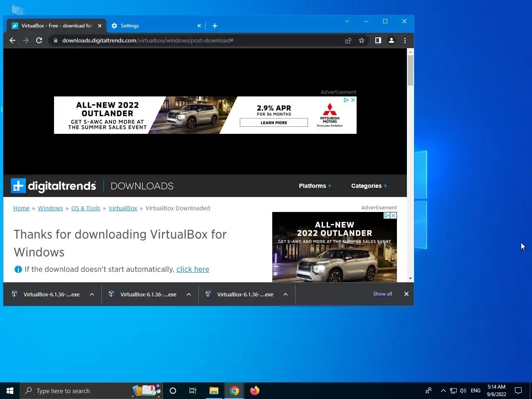Expand the Platforms menu
532x399 pixels.
tap(315, 186)
